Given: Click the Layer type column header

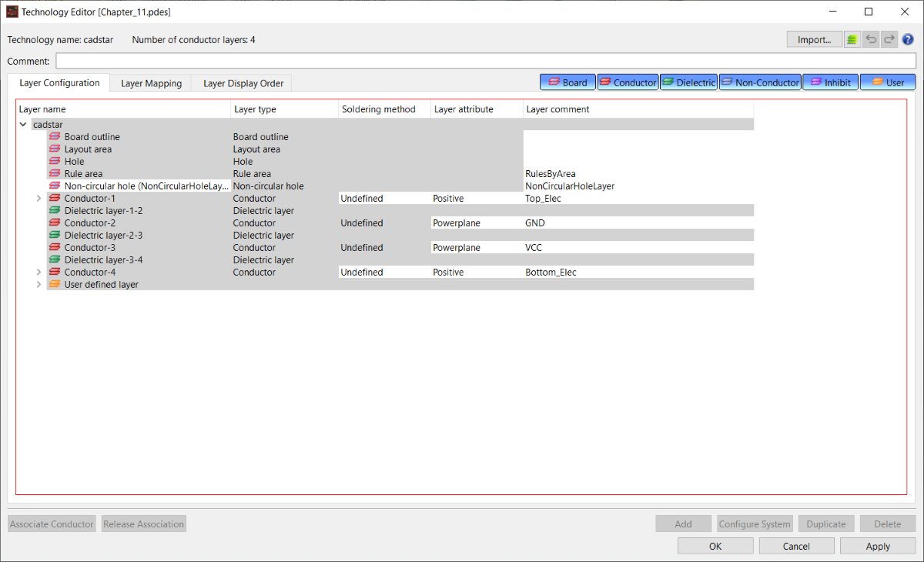Looking at the screenshot, I should 285,109.
